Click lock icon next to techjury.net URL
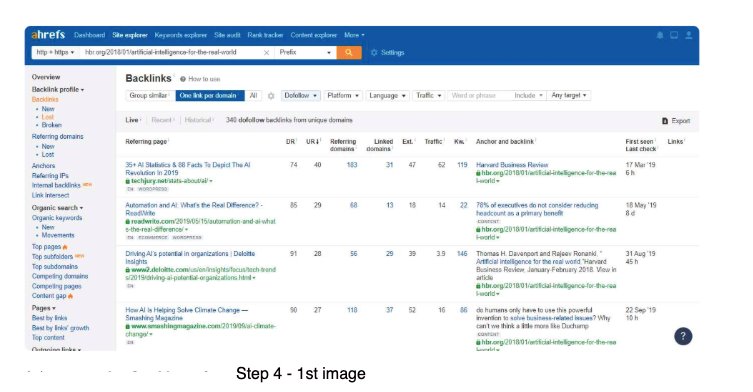Screen dimensions: 753x392 click(x=128, y=181)
